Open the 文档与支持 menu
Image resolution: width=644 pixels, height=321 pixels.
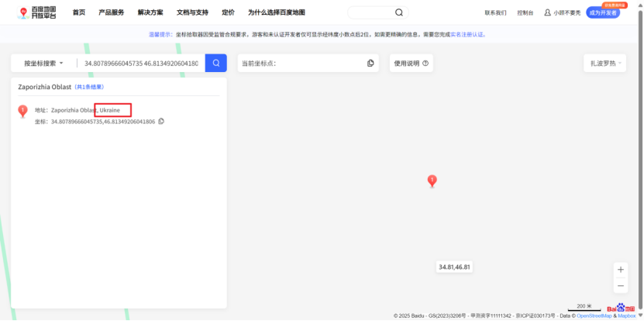pos(192,12)
